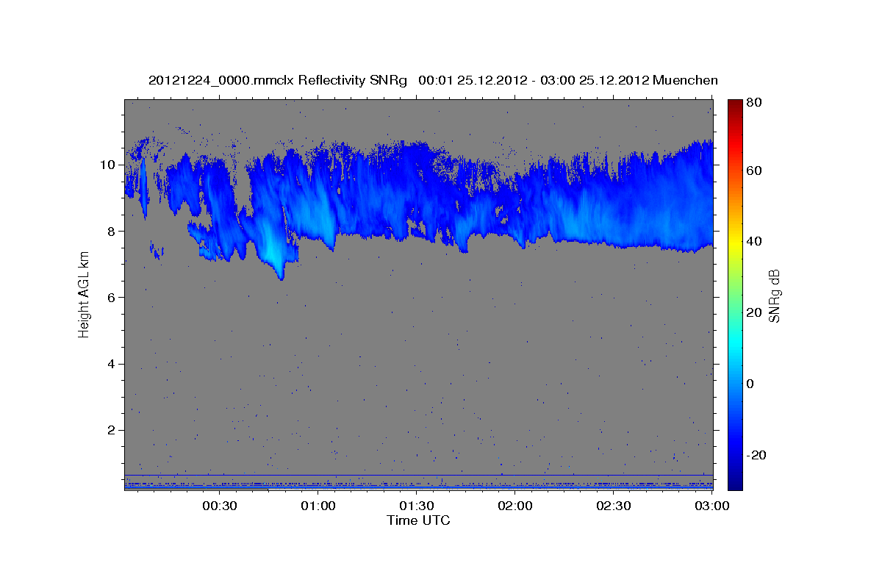882x588 pixels.
Task: Click the 00:30 time tick label
Action: coord(220,506)
